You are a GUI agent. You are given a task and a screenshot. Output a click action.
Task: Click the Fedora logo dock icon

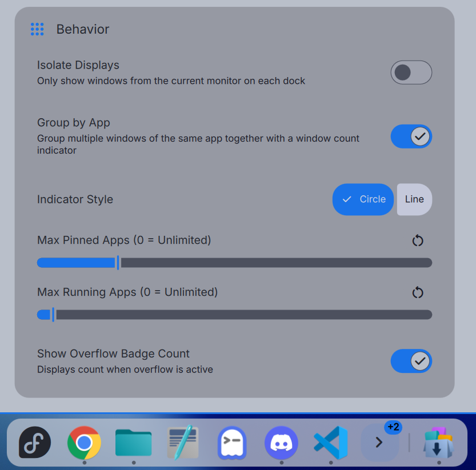[x=34, y=443]
